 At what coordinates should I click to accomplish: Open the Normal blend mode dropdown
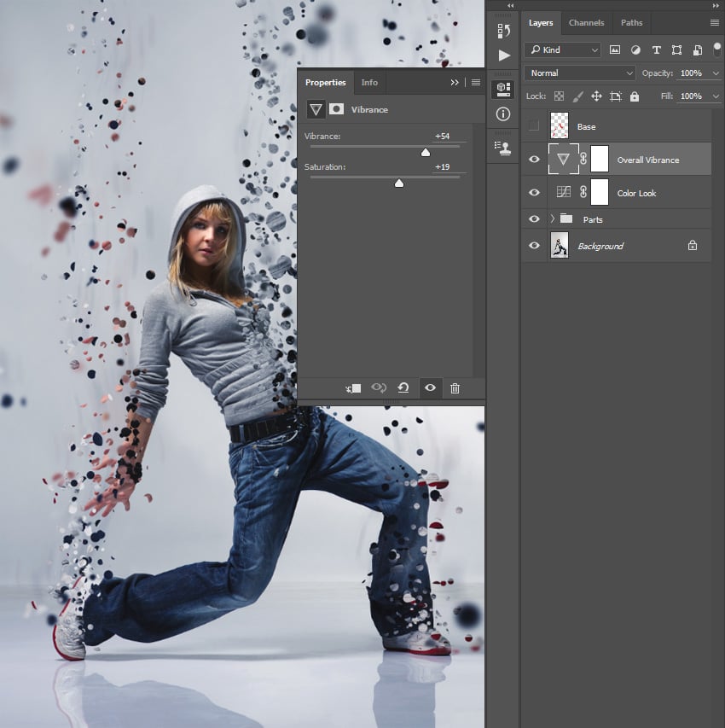pos(580,73)
